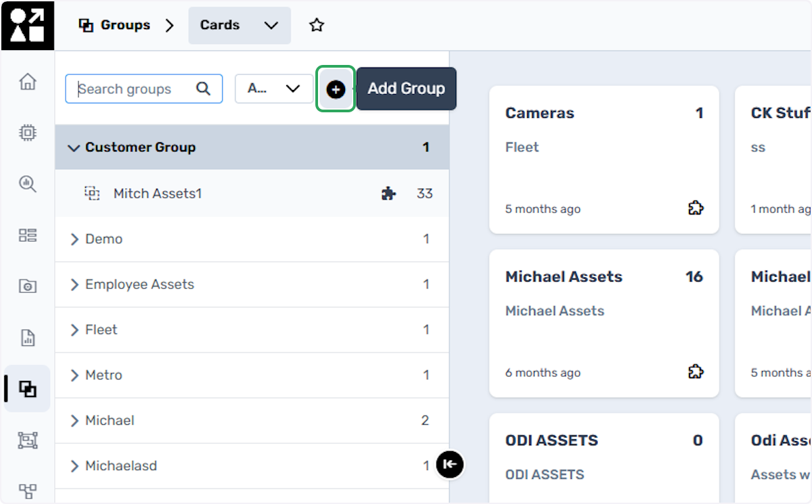The width and height of the screenshot is (812, 504).
Task: Click 'ODI ASSETS' description text
Action: coord(545,474)
